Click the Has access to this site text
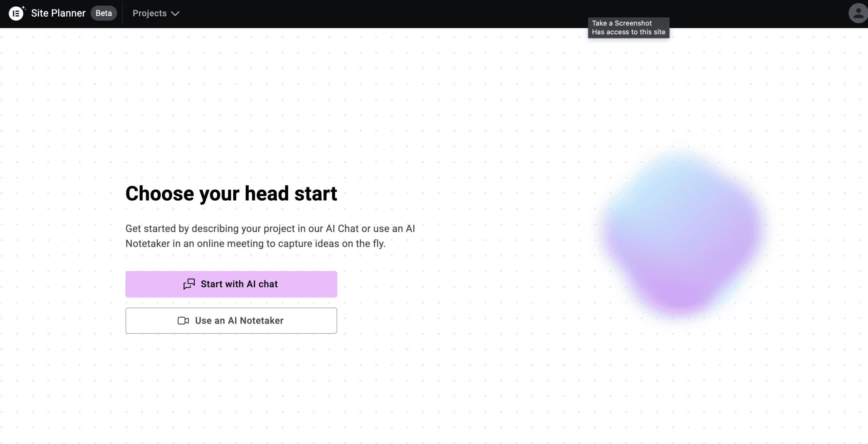The image size is (868, 444). tap(628, 32)
